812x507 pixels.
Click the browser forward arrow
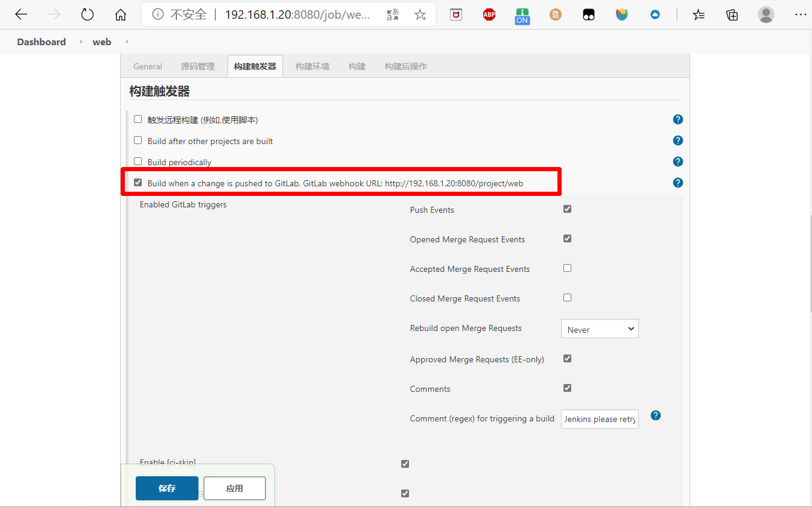coord(54,14)
